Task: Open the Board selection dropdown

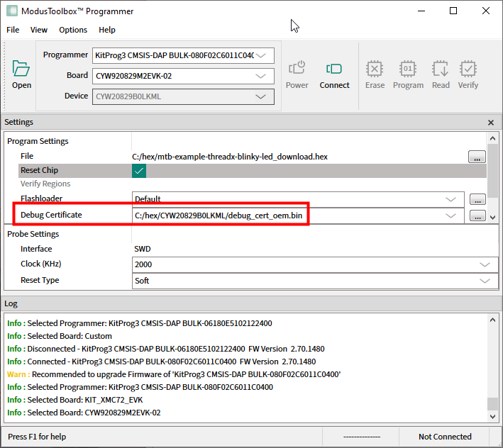Action: click(x=263, y=76)
